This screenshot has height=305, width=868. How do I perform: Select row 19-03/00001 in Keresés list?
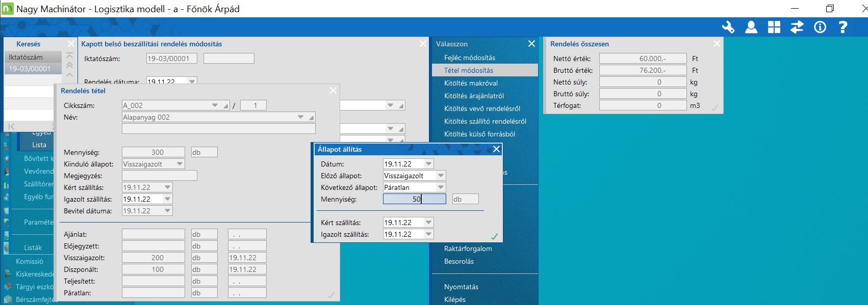pyautogui.click(x=33, y=69)
